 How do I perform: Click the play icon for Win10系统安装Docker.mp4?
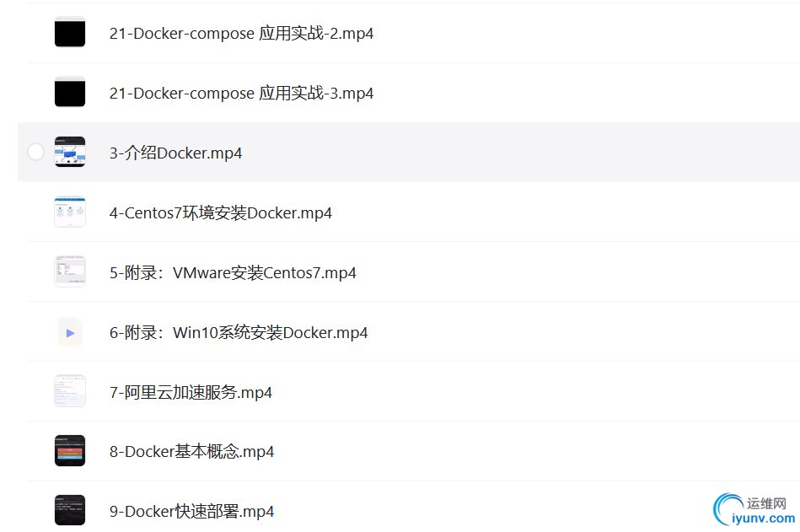pyautogui.click(x=70, y=332)
